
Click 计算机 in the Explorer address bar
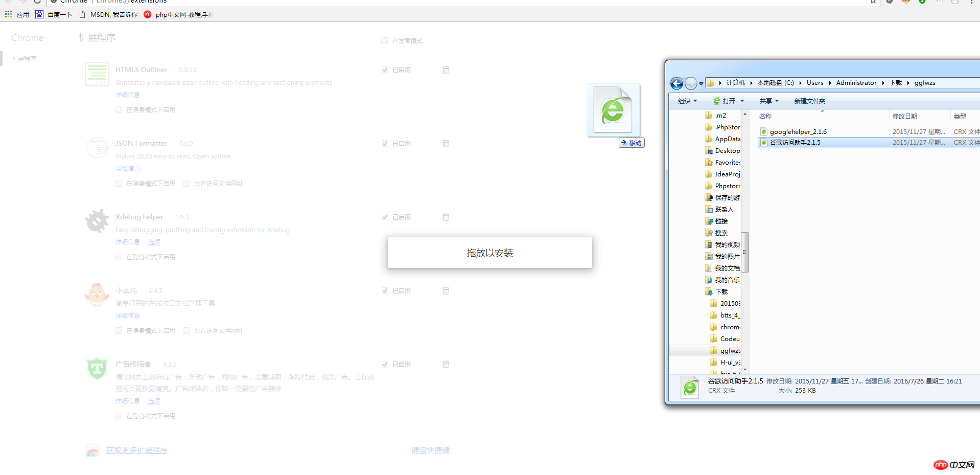[735, 83]
